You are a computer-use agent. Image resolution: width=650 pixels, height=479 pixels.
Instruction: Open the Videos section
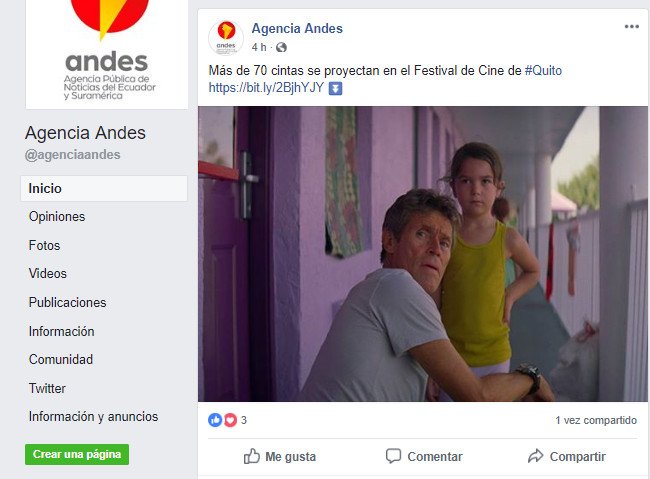point(48,274)
